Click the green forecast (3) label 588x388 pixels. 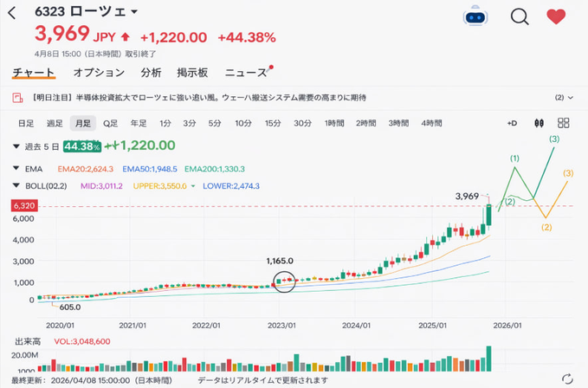click(554, 139)
